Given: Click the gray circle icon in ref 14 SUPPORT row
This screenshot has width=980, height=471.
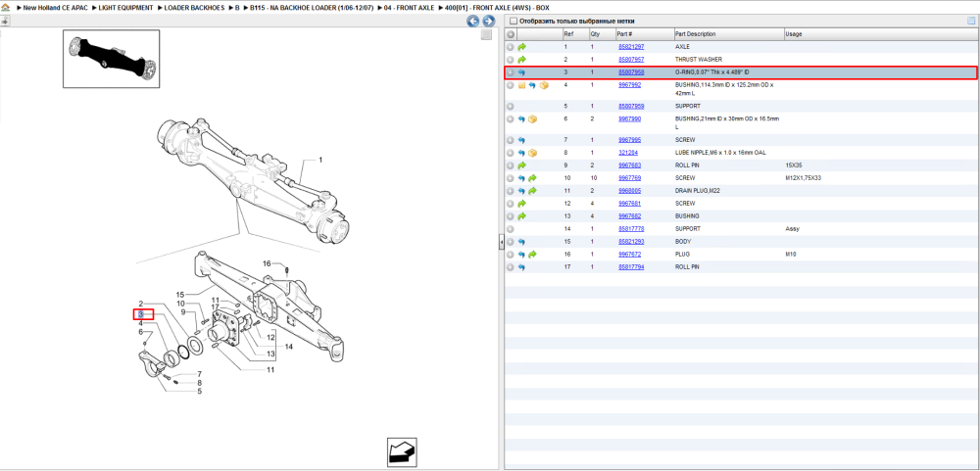Looking at the screenshot, I should point(511,228).
